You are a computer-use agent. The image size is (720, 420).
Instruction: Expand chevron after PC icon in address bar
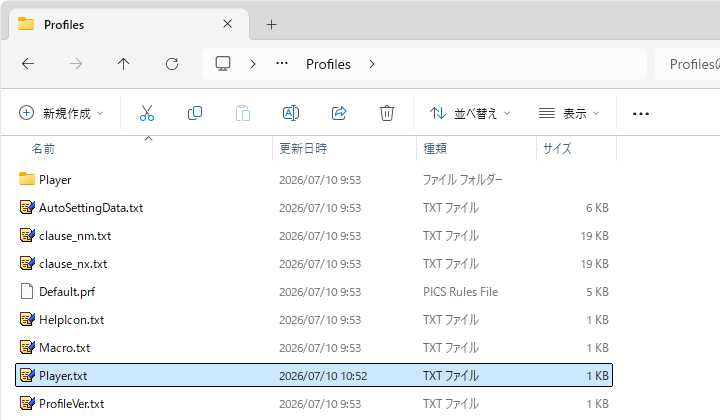click(x=253, y=64)
